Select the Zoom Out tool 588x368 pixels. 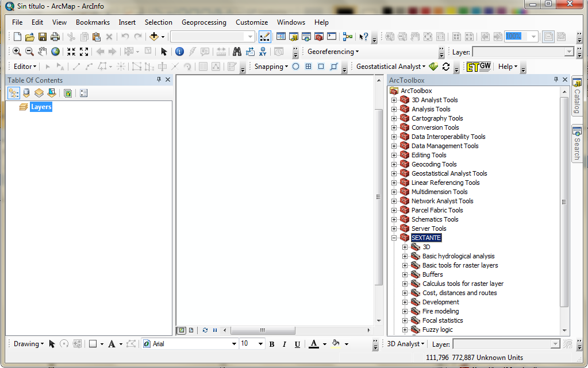(x=29, y=51)
